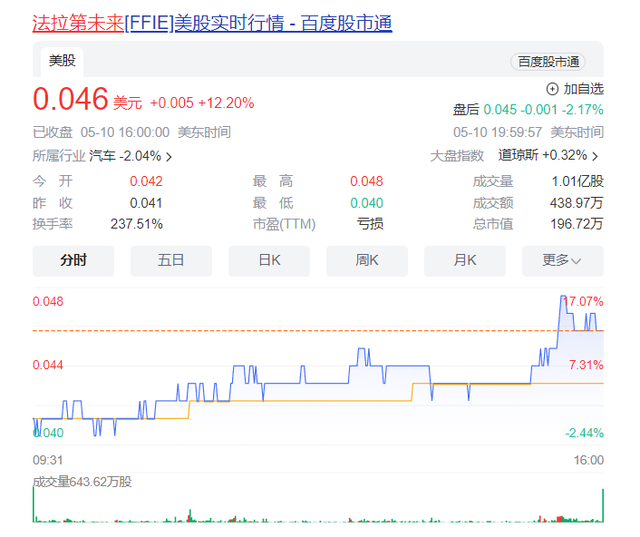Click the 盘后 after-hours price 0.045

click(x=500, y=109)
